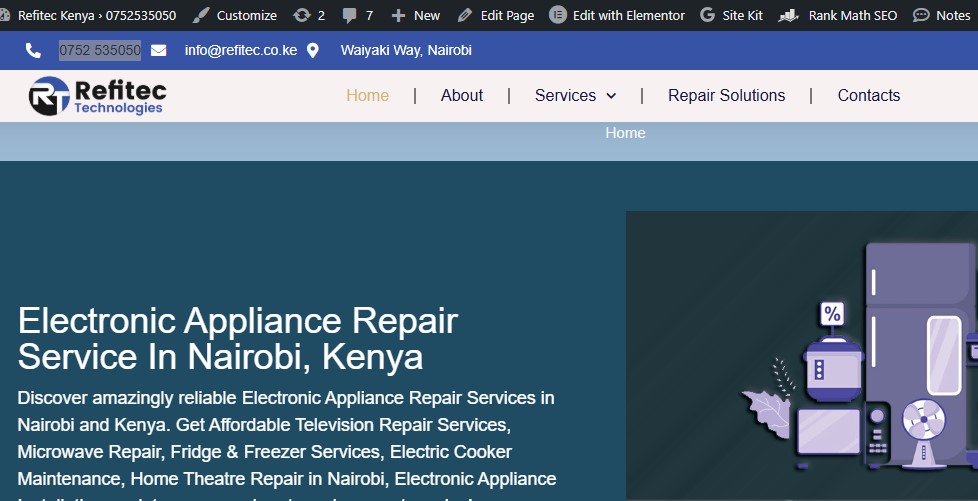978x501 pixels.
Task: Click the Home breadcrumb link
Action: point(625,133)
